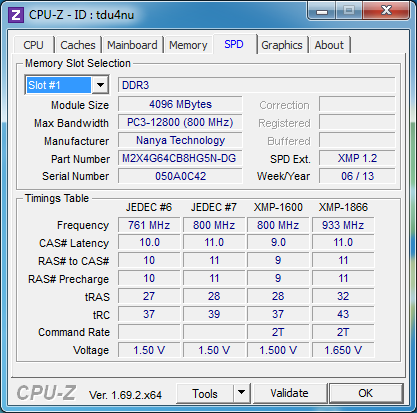
Task: Minimize the CPU-Z window
Action: [x=322, y=12]
